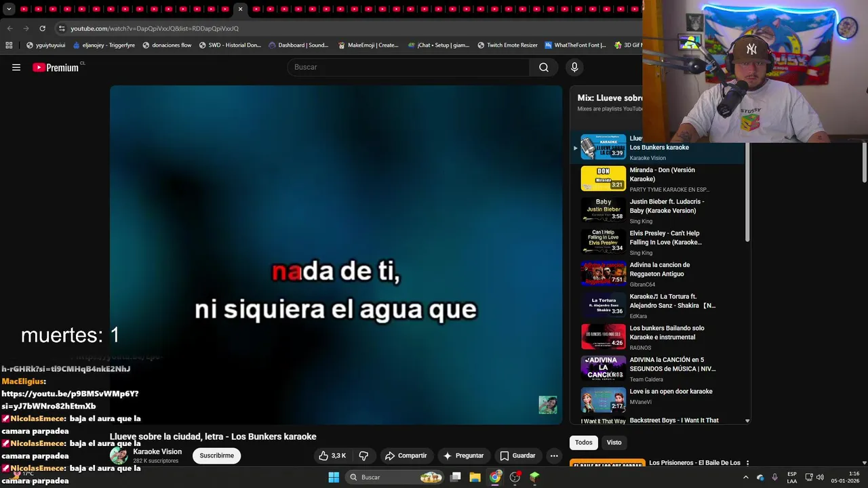Click the taskbar Buscar search box
The height and width of the screenshot is (488, 868).
pos(395,477)
